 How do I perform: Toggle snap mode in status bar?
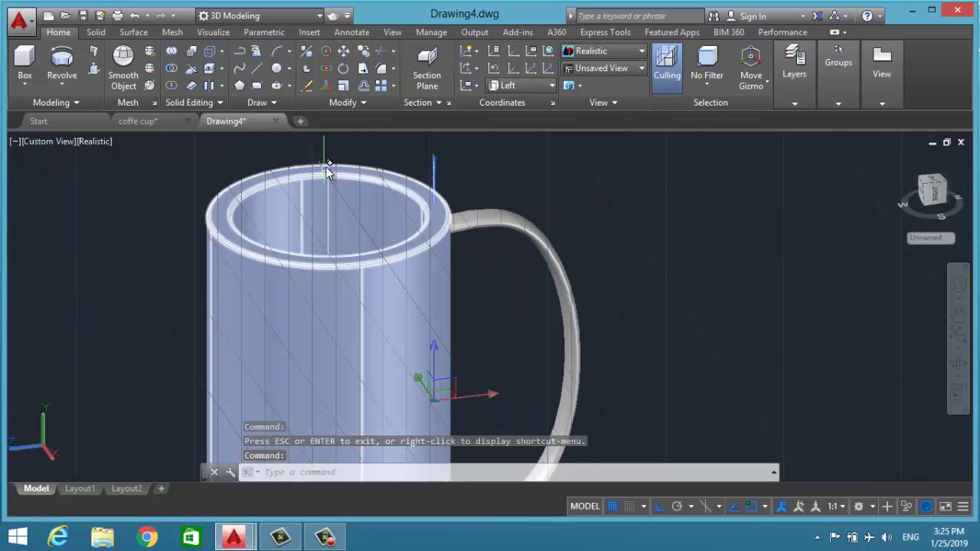629,506
